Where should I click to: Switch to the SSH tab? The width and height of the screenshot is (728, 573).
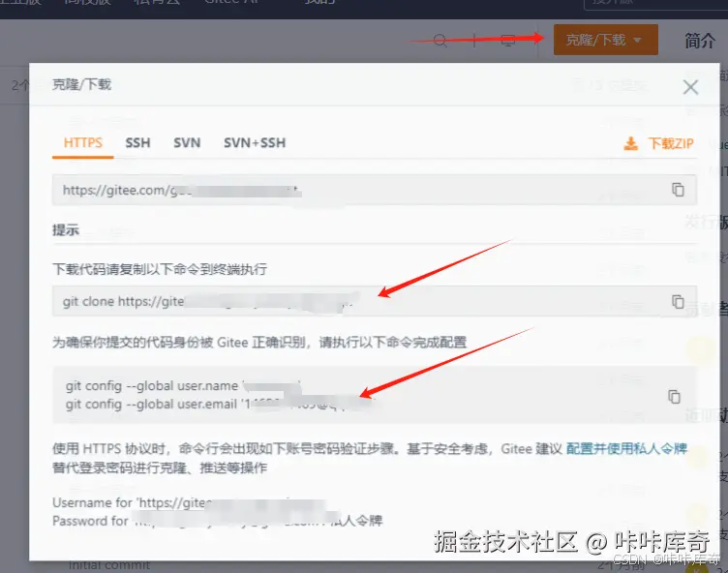(x=137, y=142)
